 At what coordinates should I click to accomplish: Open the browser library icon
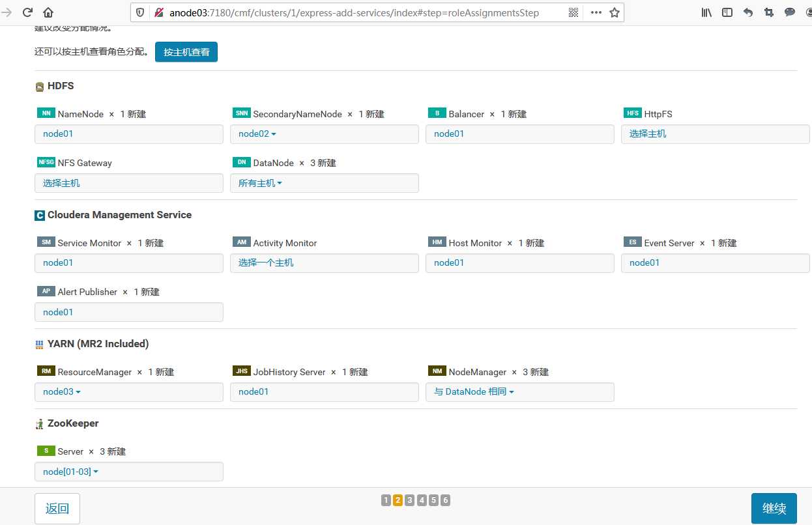click(706, 12)
